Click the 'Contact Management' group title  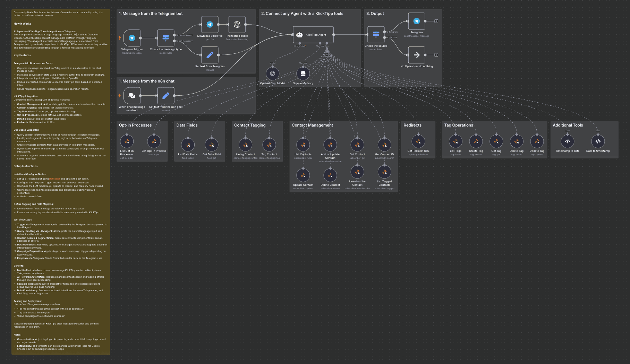click(x=312, y=125)
